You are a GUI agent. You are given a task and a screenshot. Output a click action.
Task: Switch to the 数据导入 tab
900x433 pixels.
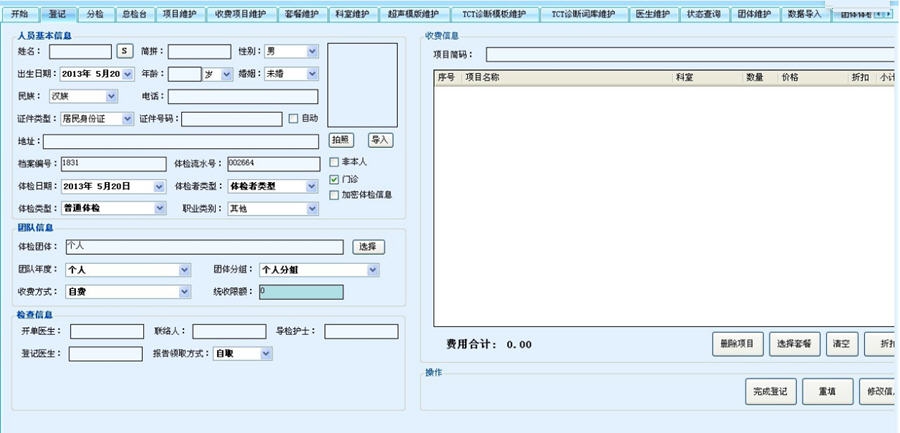(805, 14)
